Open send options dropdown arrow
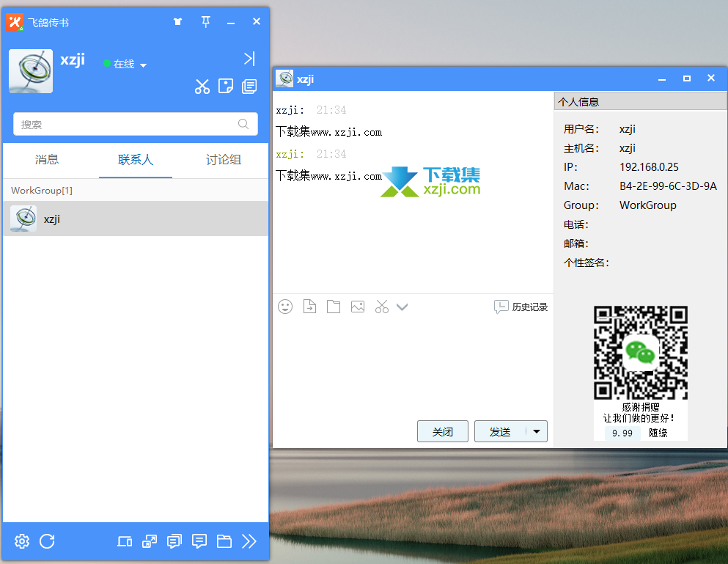The height and width of the screenshot is (564, 728). 537,431
